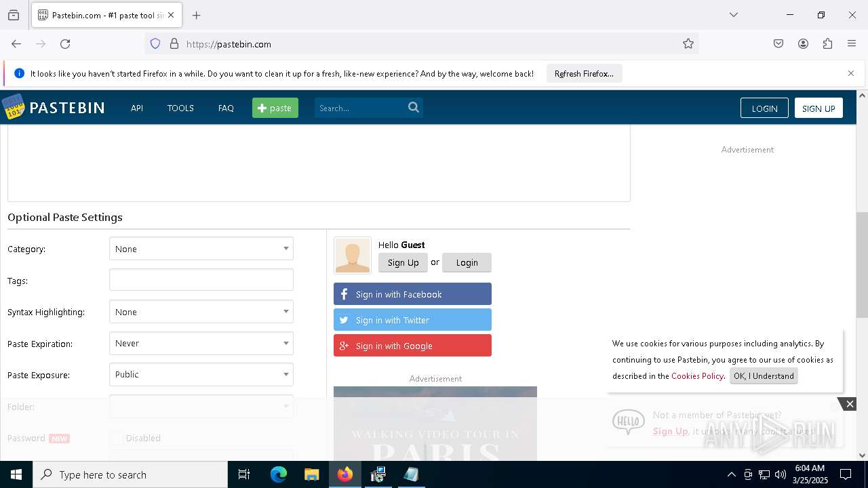868x488 pixels.
Task: Open the API menu item
Action: (x=137, y=108)
